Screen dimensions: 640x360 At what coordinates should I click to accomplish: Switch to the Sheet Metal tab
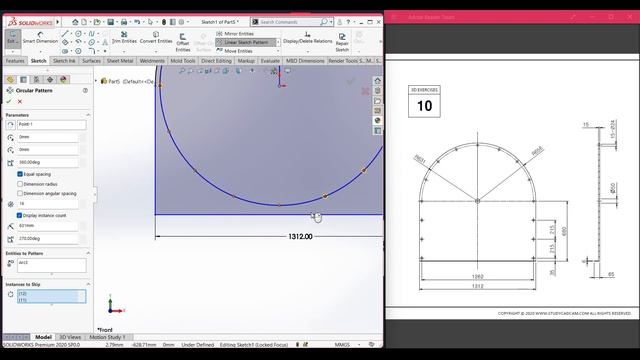pos(120,61)
